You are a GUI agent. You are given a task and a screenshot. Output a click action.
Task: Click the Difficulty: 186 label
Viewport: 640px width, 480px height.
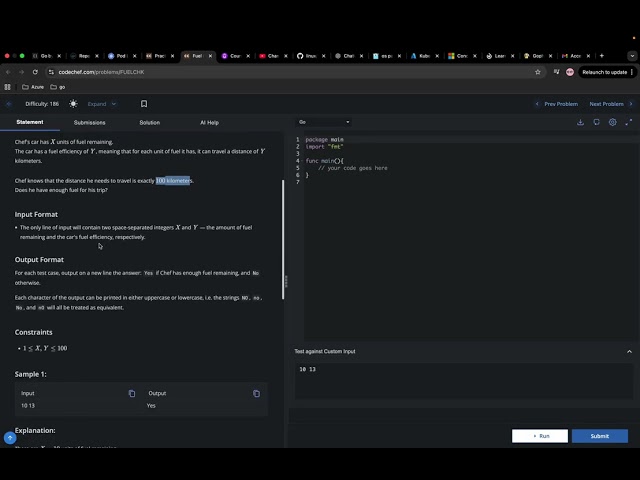pos(42,104)
